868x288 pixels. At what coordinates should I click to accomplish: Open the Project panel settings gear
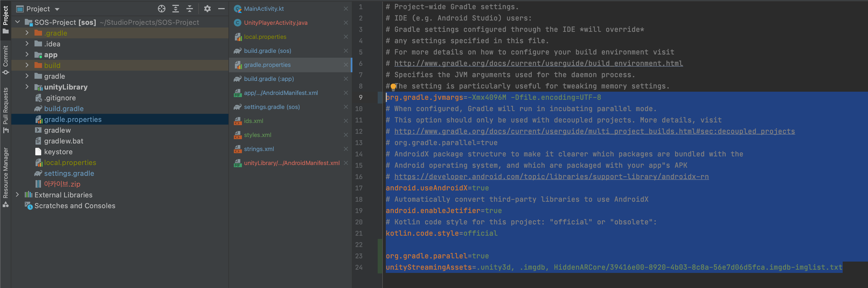(207, 9)
